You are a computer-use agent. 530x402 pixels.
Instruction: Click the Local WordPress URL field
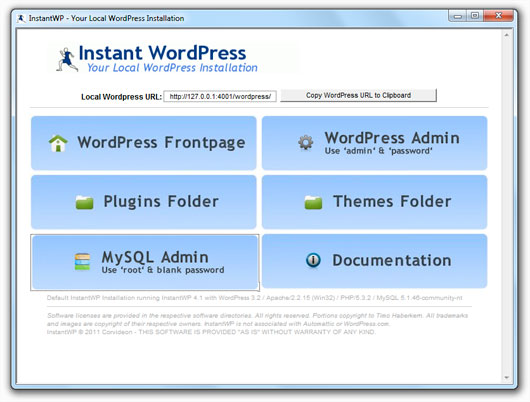220,96
